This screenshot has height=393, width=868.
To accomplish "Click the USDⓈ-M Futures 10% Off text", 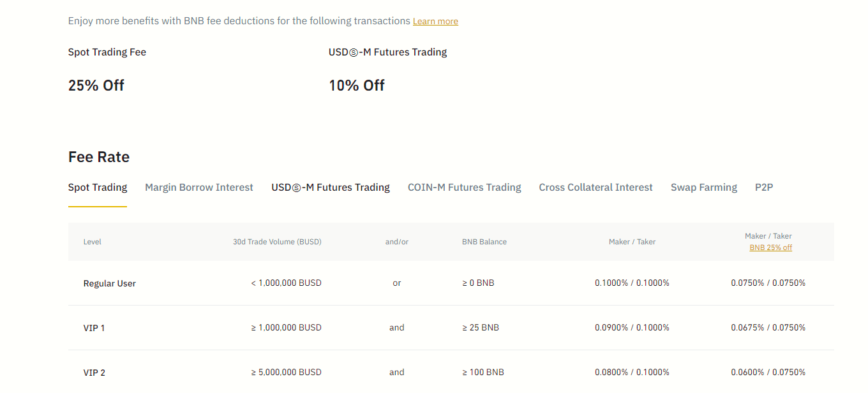I will pyautogui.click(x=356, y=85).
